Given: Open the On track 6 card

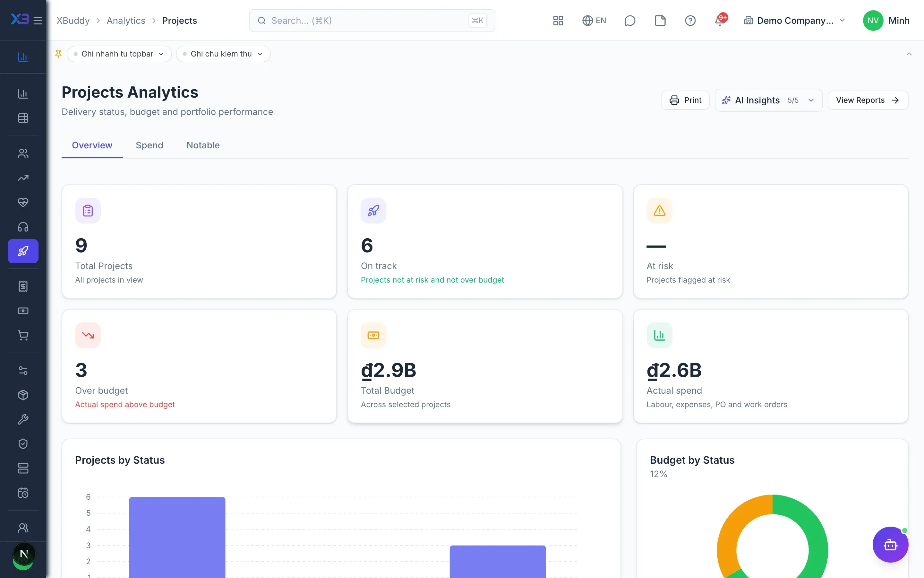Looking at the screenshot, I should [484, 241].
